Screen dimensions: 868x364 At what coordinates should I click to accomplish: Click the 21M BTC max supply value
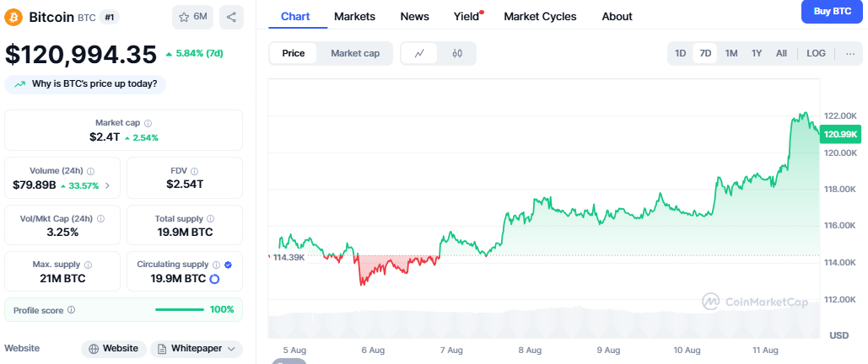coord(62,278)
